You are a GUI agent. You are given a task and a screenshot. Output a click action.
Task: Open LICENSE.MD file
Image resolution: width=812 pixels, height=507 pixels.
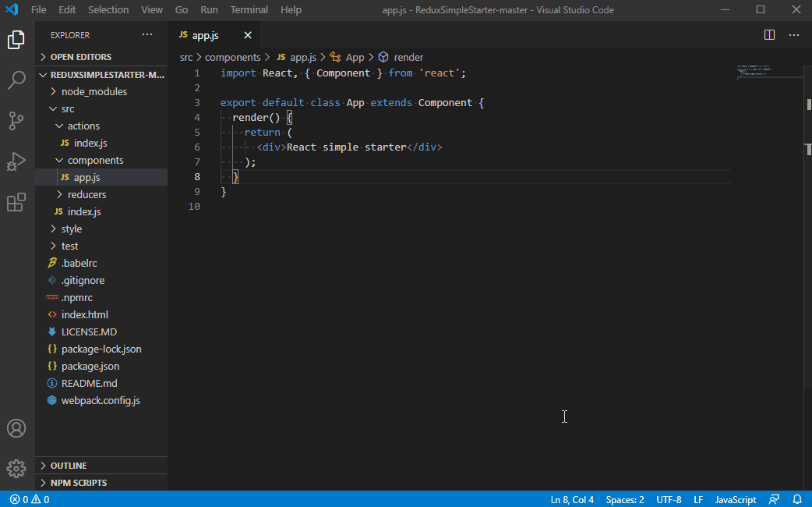(x=101, y=331)
